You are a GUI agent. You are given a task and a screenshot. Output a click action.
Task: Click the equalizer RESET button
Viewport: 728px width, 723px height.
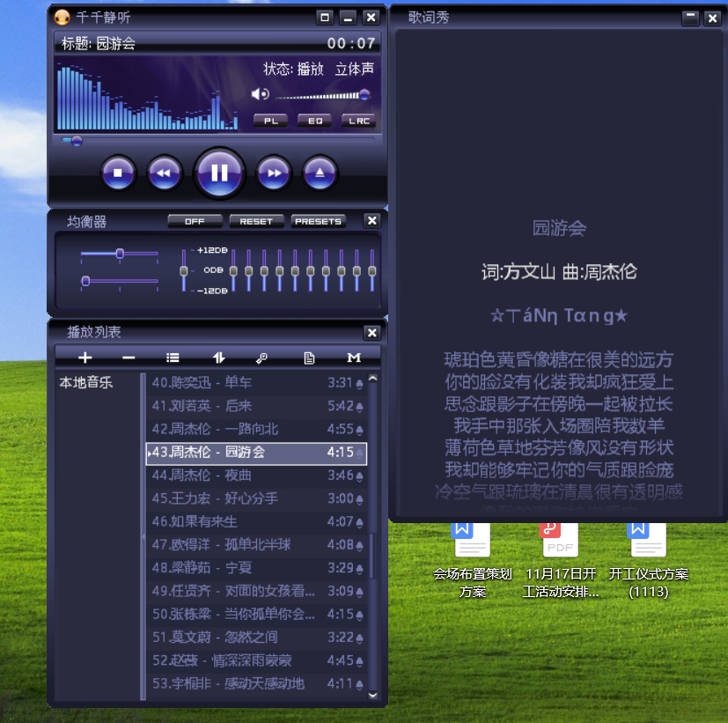coord(256,222)
